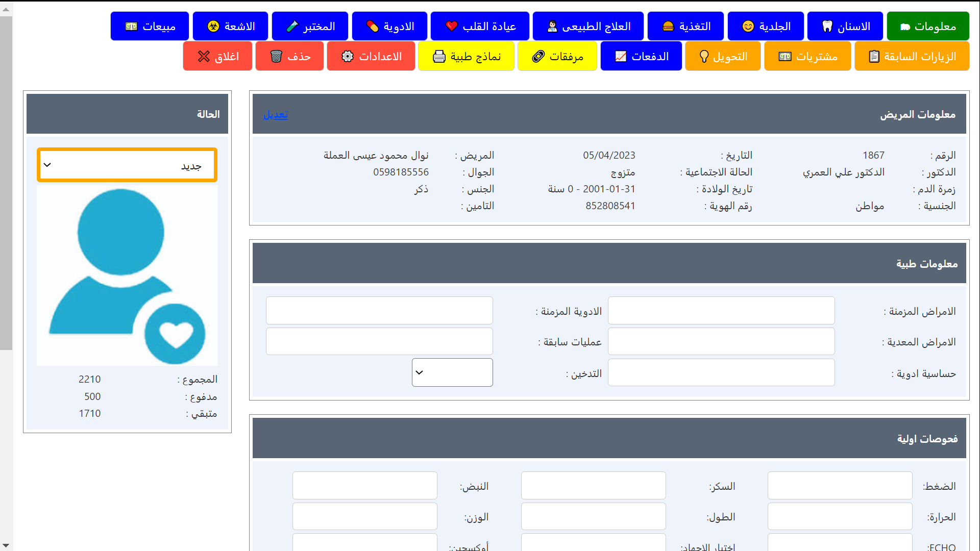The image size is (980, 551).
Task: Click the الامراض المزمنة input field
Action: [x=721, y=311]
